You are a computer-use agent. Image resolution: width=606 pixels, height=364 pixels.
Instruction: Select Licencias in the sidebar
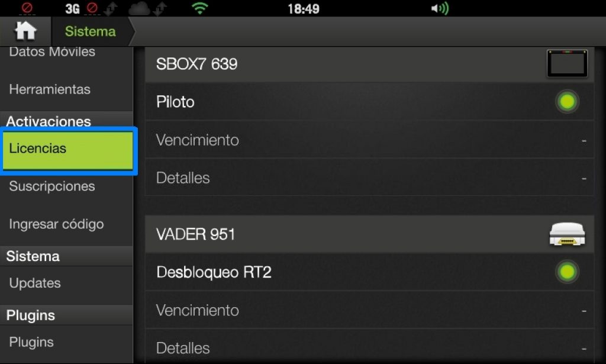coord(68,150)
